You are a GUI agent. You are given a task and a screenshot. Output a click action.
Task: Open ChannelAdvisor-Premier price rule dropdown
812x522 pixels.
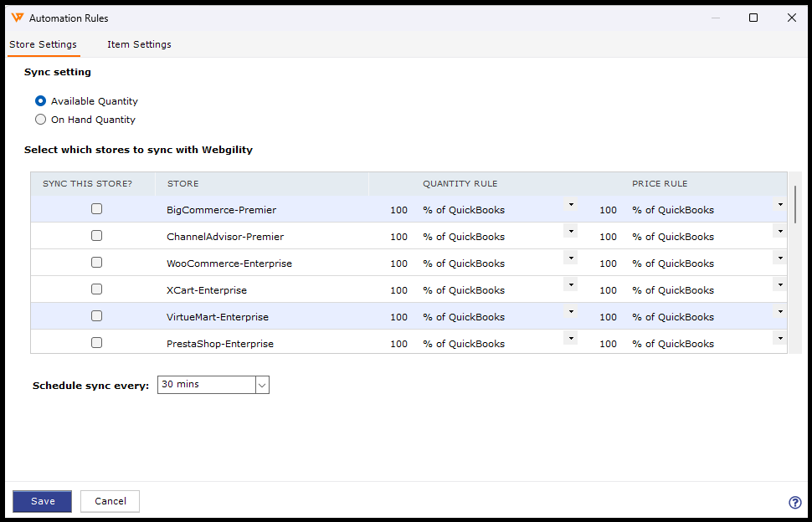780,232
